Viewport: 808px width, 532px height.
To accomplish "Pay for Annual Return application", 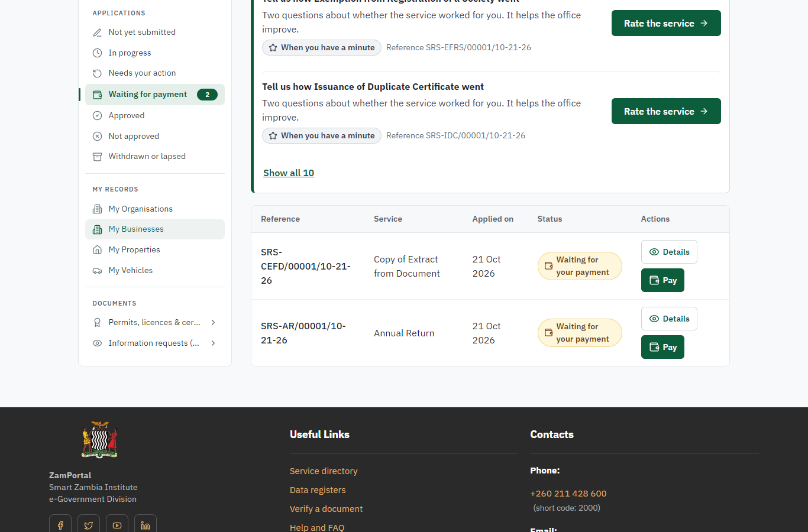I will (662, 347).
